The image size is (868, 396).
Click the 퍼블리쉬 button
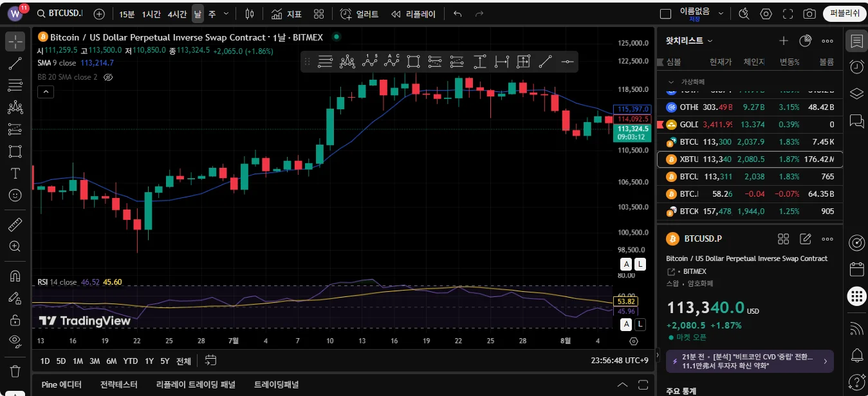coord(844,14)
